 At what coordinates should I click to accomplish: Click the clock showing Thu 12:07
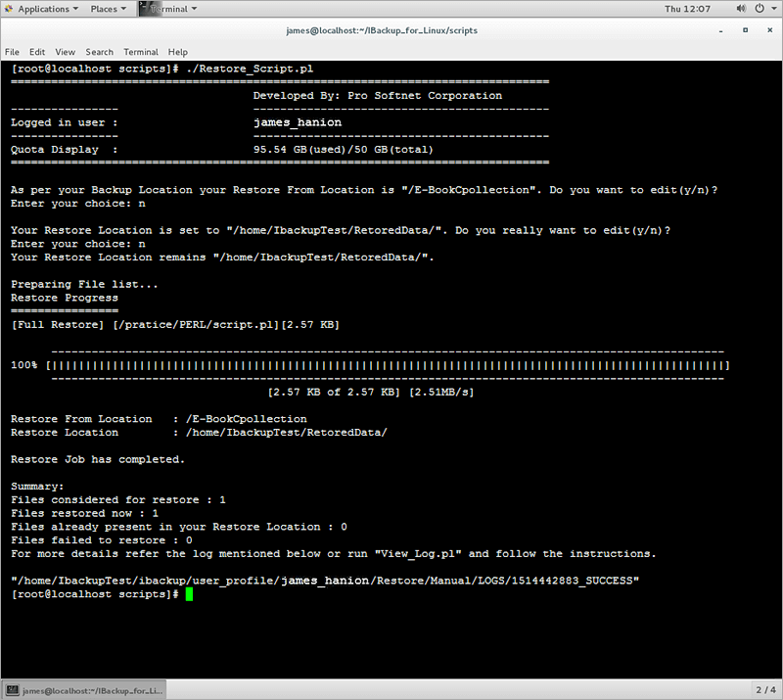tap(687, 9)
